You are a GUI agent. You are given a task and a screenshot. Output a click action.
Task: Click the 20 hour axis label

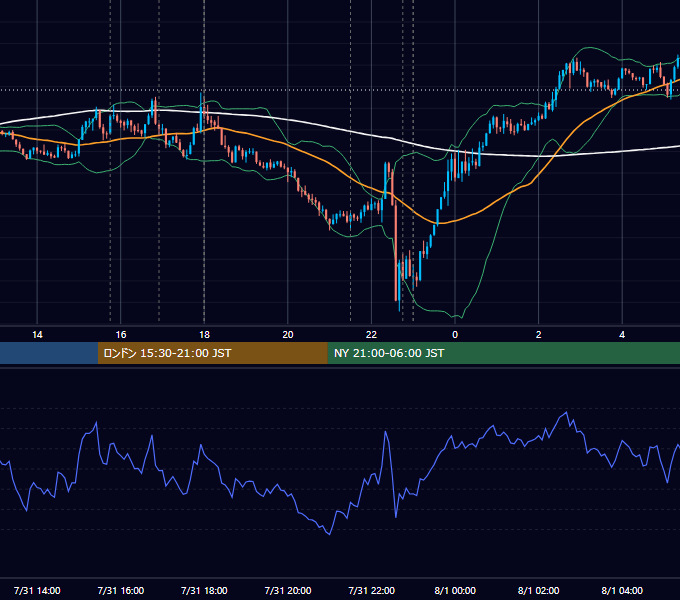click(288, 335)
